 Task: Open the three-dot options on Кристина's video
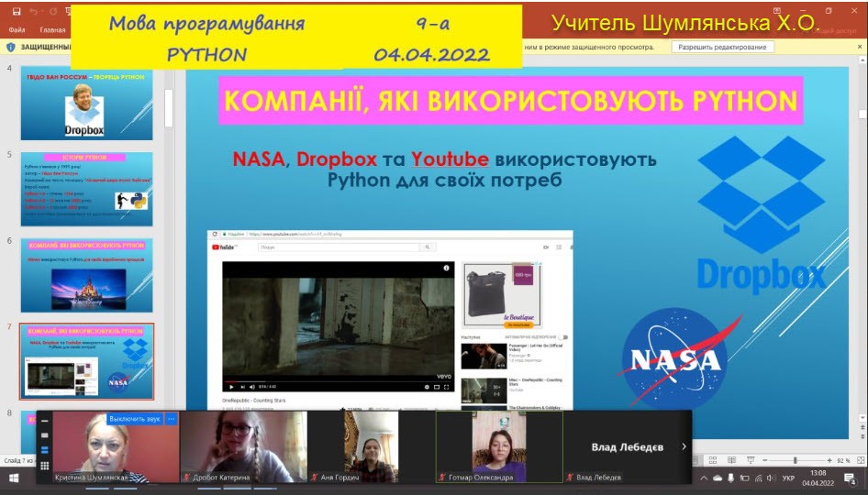[171, 419]
